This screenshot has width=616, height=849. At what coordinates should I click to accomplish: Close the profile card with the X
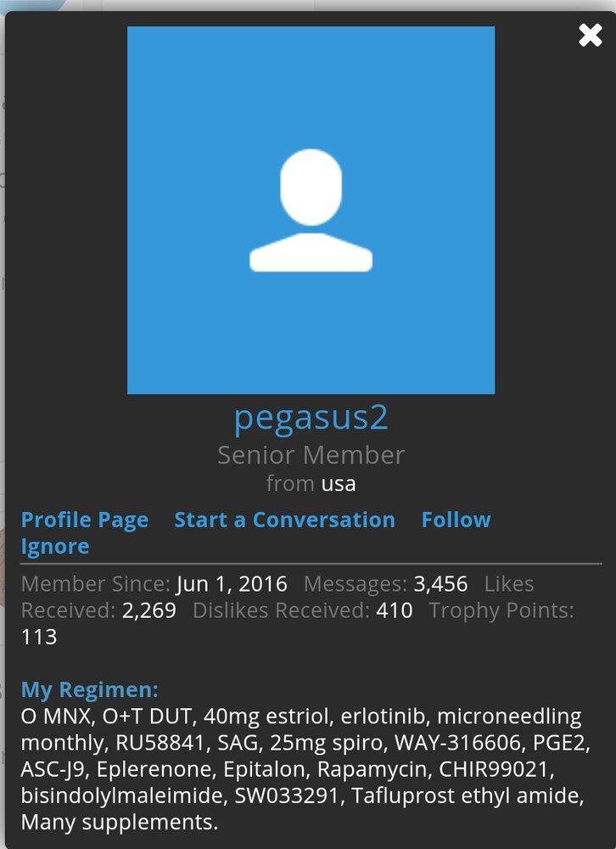[591, 35]
